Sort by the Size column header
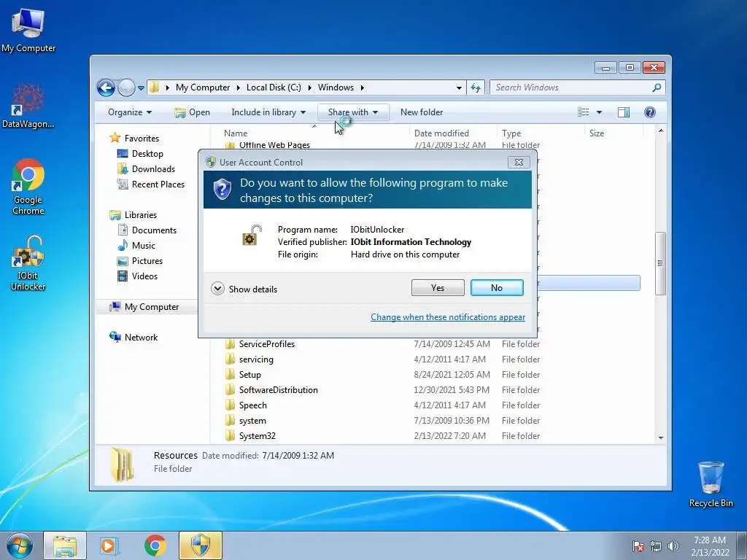The height and width of the screenshot is (560, 747). click(597, 133)
